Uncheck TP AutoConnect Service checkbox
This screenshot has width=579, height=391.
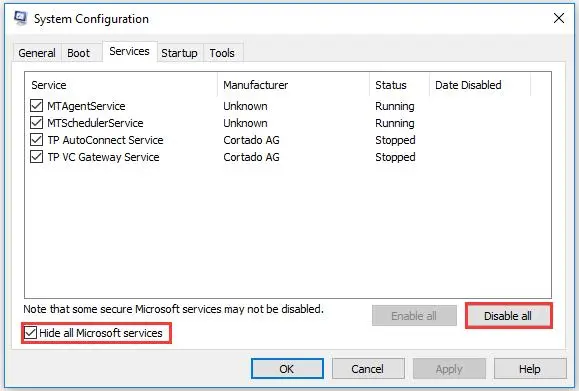[36, 140]
